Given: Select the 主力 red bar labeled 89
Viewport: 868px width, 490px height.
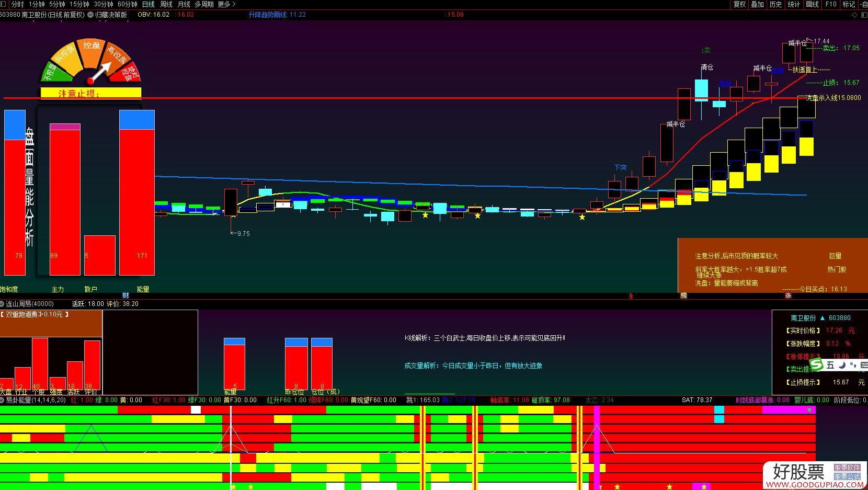Looking at the screenshot, I should click(x=65, y=202).
